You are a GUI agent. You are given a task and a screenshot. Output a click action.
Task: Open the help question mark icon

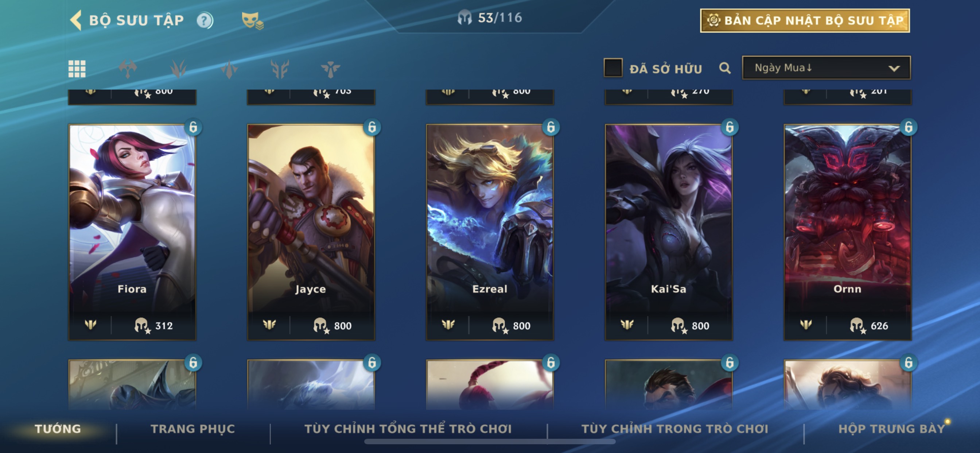coord(205,20)
